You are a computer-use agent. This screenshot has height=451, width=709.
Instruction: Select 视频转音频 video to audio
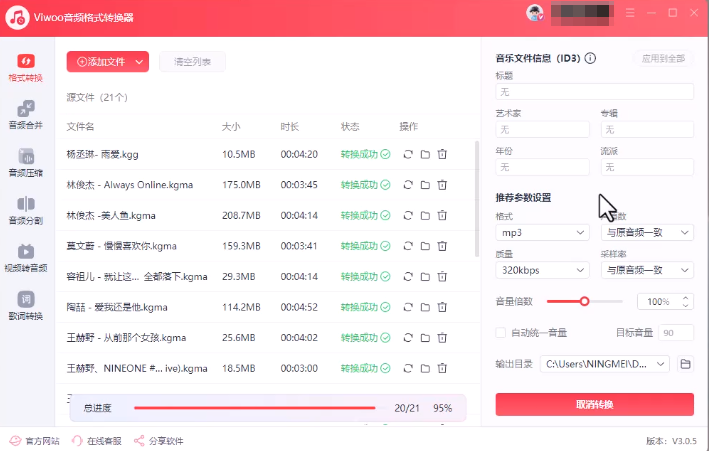(26, 258)
